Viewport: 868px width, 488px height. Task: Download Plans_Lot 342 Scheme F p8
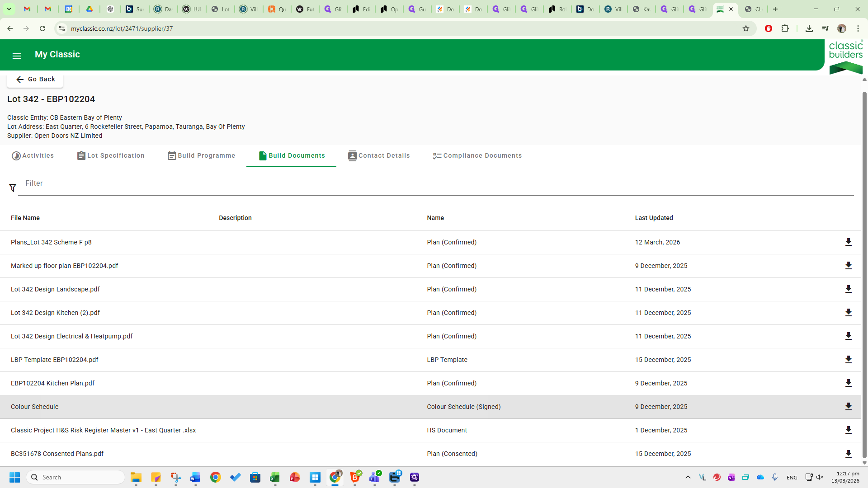pos(848,242)
